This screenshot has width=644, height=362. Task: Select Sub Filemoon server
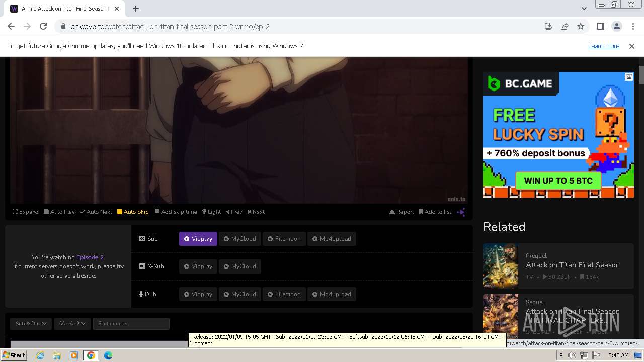click(284, 239)
